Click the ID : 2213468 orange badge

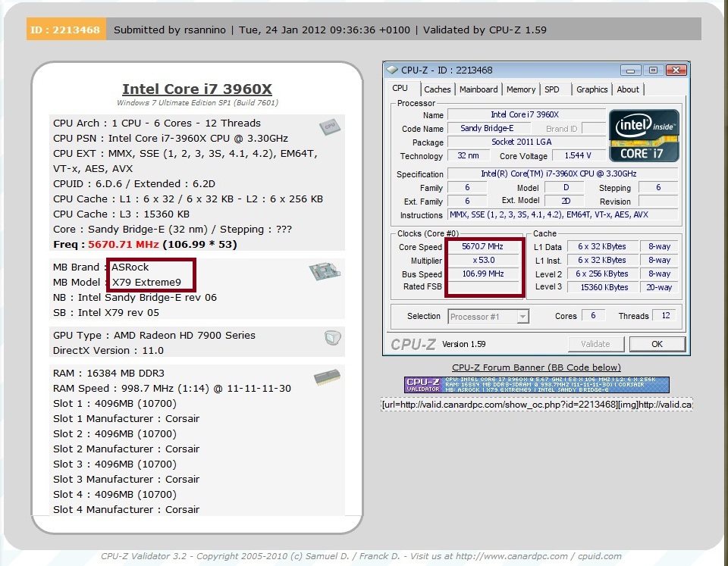65,30
